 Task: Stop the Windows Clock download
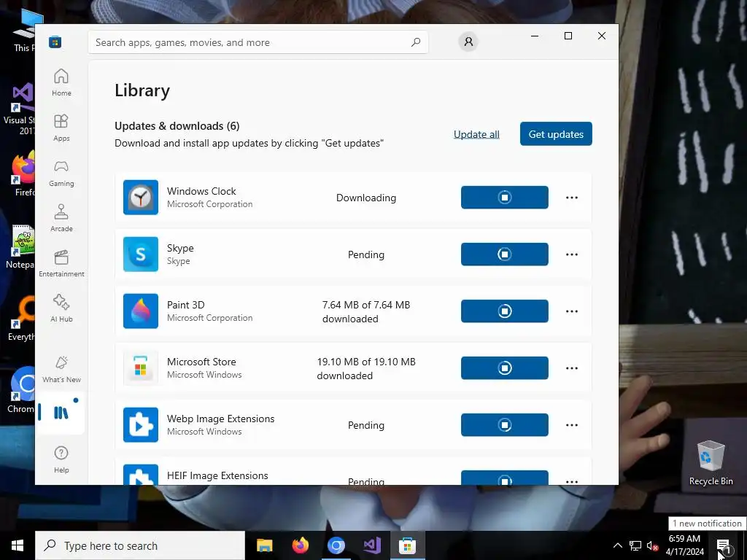click(505, 197)
